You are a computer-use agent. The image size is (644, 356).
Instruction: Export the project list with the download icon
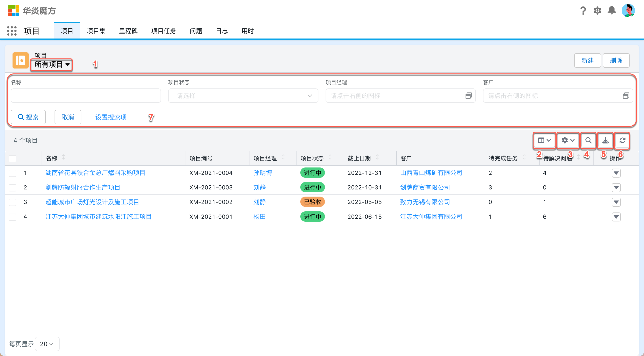pyautogui.click(x=605, y=140)
